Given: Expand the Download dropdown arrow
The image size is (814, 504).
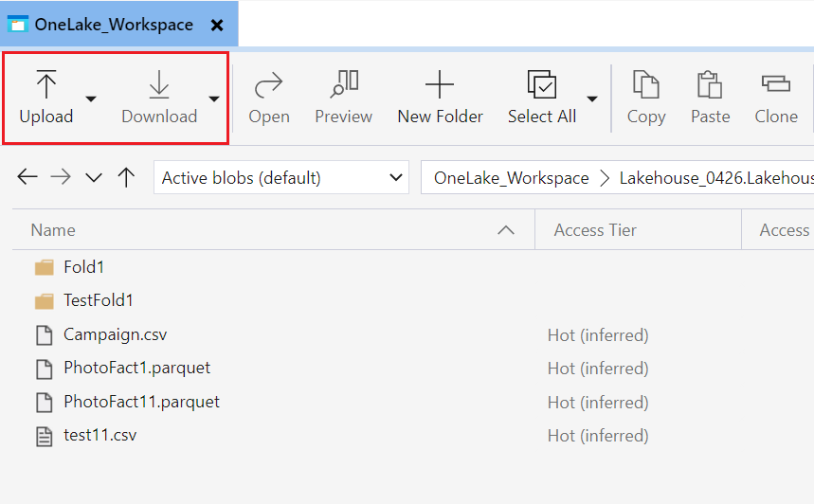Looking at the screenshot, I should pos(214,98).
